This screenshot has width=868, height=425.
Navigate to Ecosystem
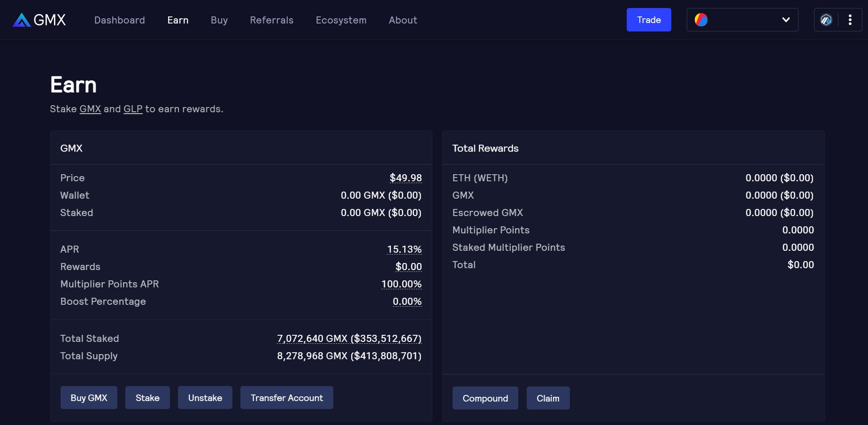click(x=341, y=20)
